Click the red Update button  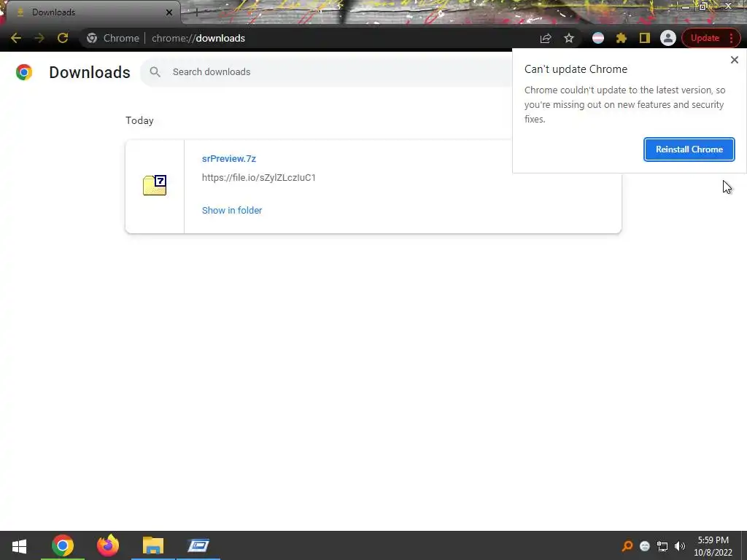tap(705, 38)
